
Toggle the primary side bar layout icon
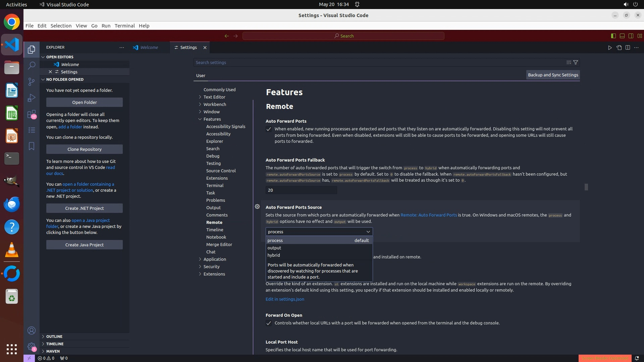pos(613,36)
